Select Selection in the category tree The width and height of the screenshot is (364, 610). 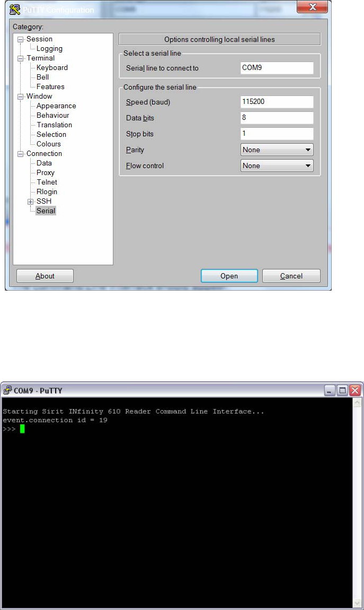pyautogui.click(x=51, y=134)
